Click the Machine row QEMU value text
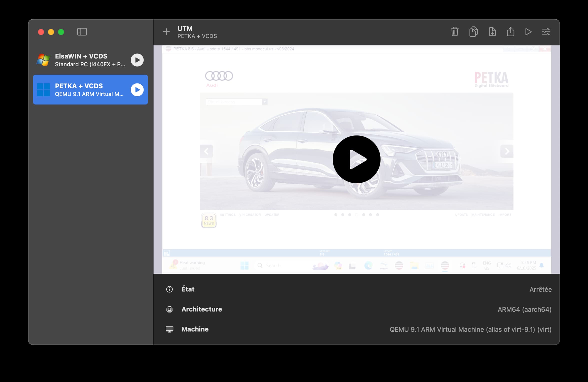588x382 pixels. [x=470, y=329]
